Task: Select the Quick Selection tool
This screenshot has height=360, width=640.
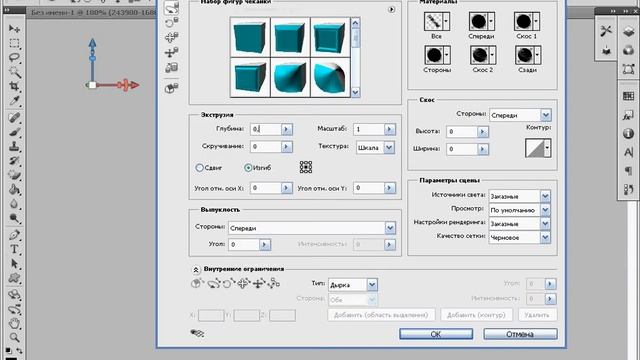Action: click(x=14, y=71)
